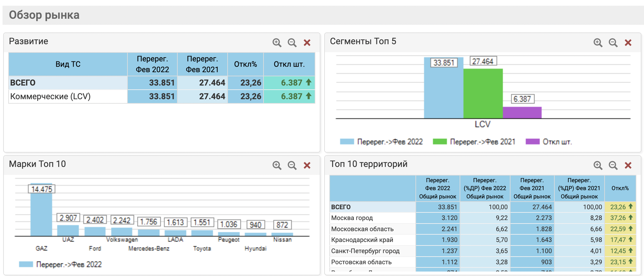Zoom out on Сегменты Топ 5 panel

[x=613, y=43]
